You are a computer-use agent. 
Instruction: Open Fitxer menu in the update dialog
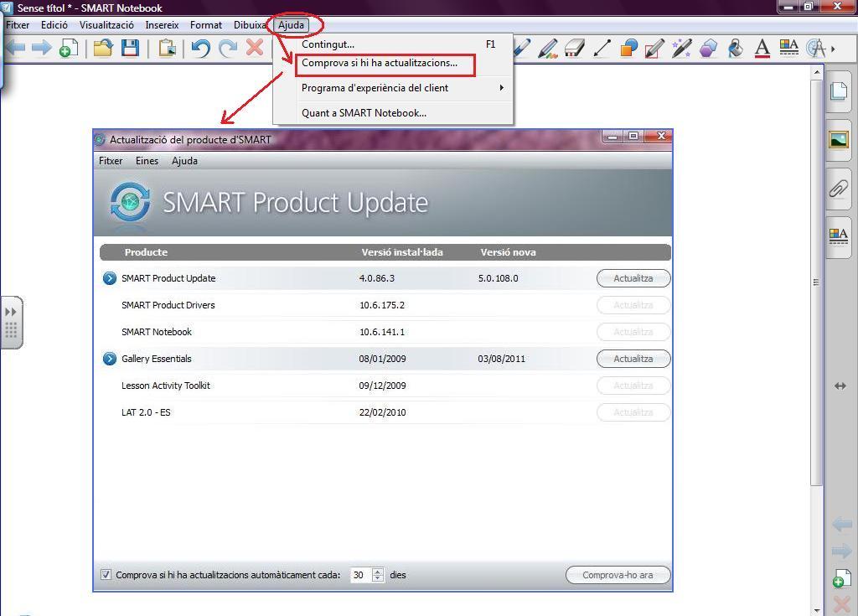pos(111,161)
